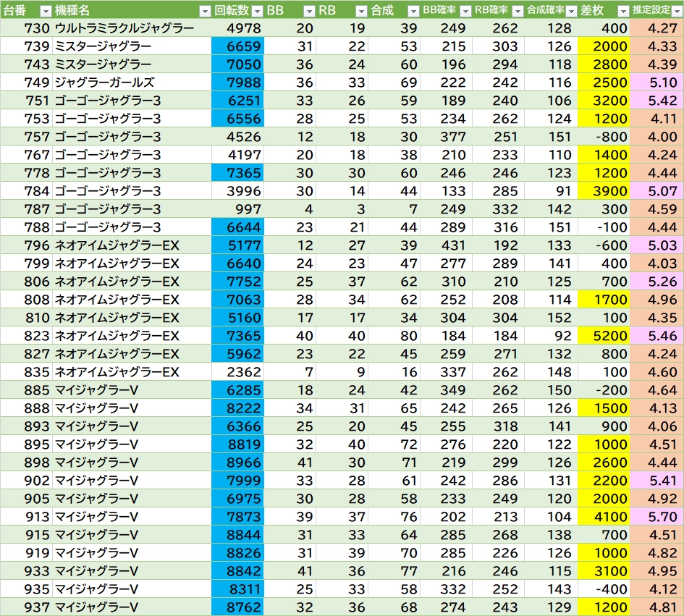Click machine number 823 in 台番 column
Image resolution: width=684 pixels, height=616 pixels.
click(x=36, y=336)
